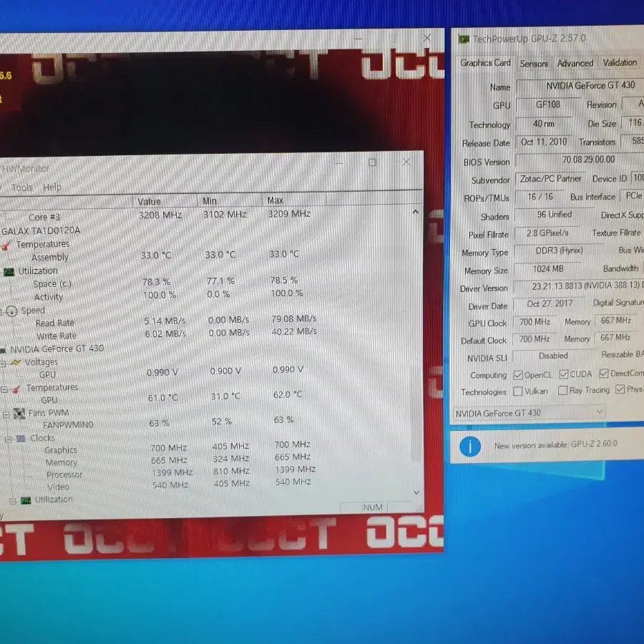
Task: Select the Video clock row
Action: coord(58,487)
